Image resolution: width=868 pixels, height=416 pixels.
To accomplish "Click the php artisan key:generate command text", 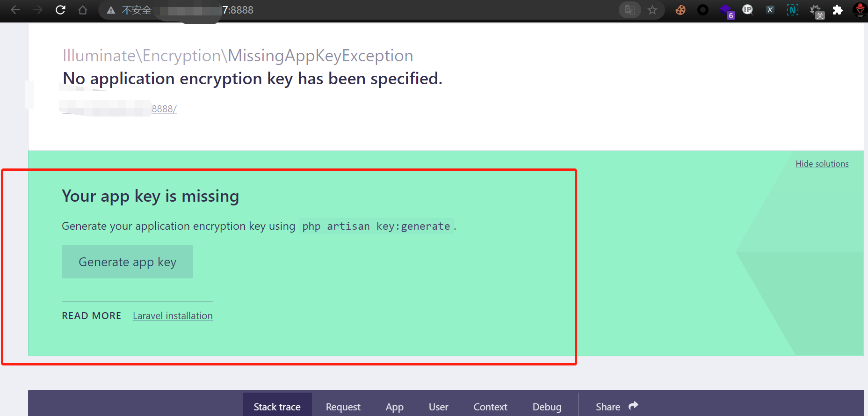I will coord(376,226).
